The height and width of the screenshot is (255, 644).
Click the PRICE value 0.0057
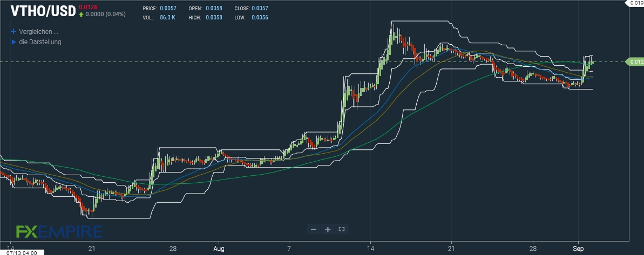point(167,9)
